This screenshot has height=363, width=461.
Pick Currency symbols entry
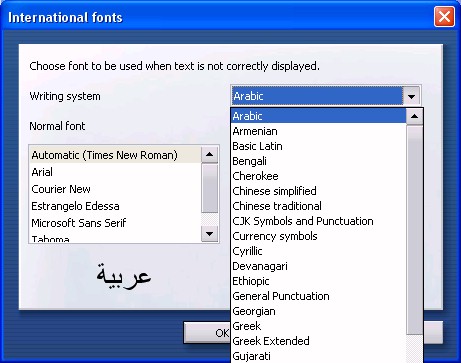coord(319,236)
